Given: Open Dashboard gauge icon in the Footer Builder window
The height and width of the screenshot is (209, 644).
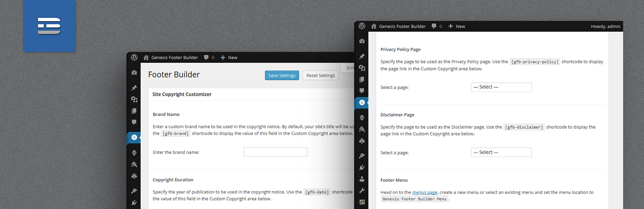Looking at the screenshot, I should 134,72.
